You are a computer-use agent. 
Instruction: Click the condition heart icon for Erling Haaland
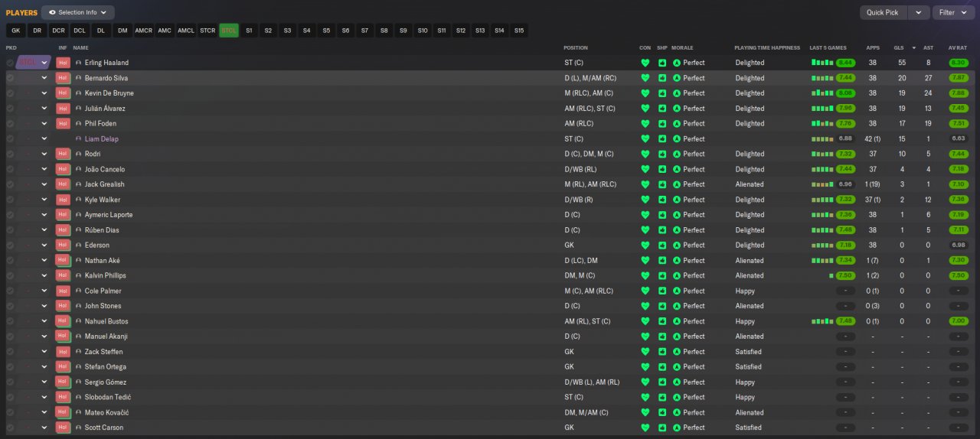coord(645,63)
